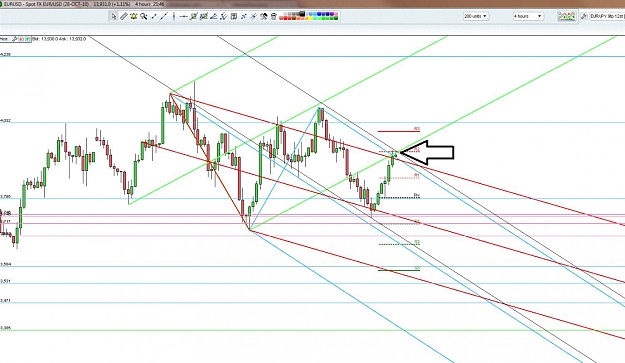
Task: Select the horizontal line drawing tool
Action: [x=183, y=16]
